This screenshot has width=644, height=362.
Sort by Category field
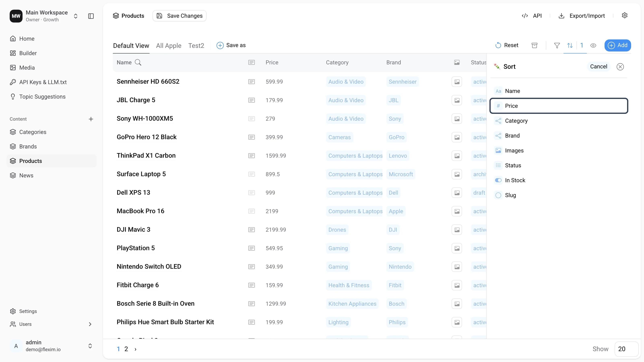pos(559,121)
